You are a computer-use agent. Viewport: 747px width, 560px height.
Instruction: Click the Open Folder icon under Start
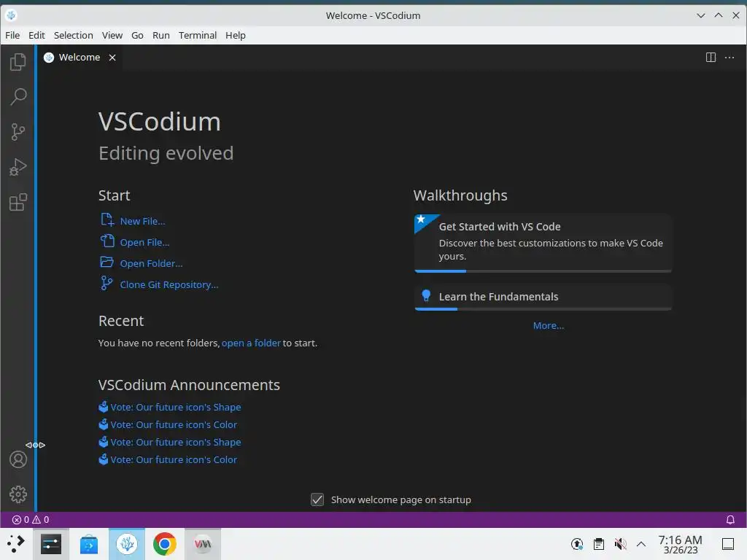pos(107,262)
